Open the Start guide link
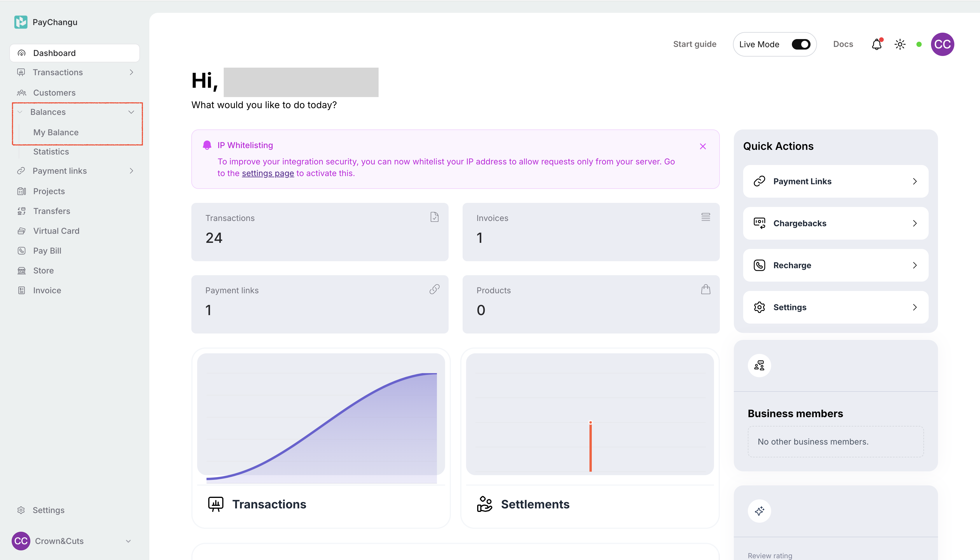 694,44
